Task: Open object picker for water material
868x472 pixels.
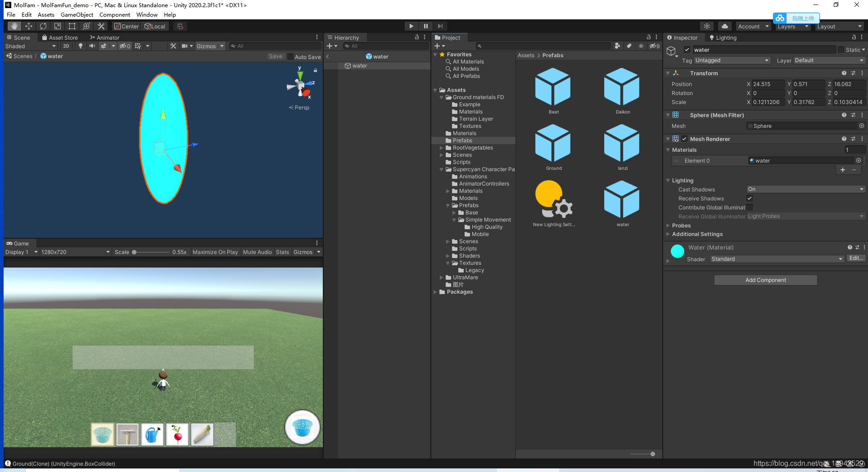Action: [x=859, y=160]
